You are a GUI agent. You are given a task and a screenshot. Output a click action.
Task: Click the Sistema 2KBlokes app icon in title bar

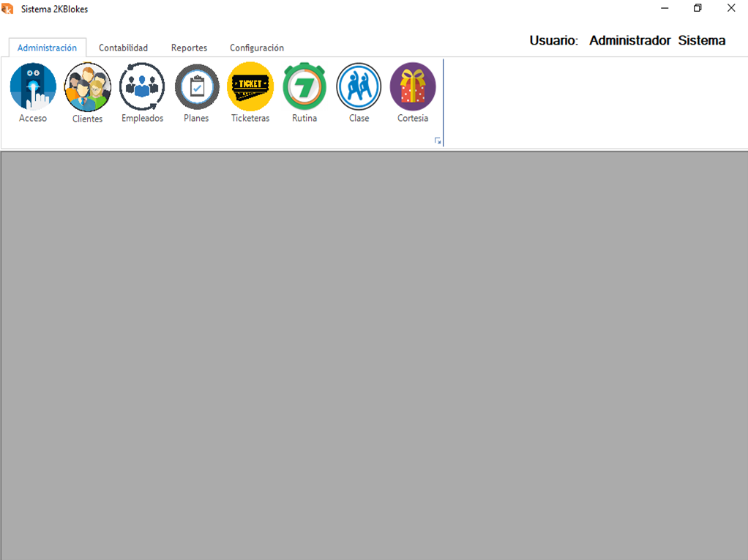pos(8,9)
